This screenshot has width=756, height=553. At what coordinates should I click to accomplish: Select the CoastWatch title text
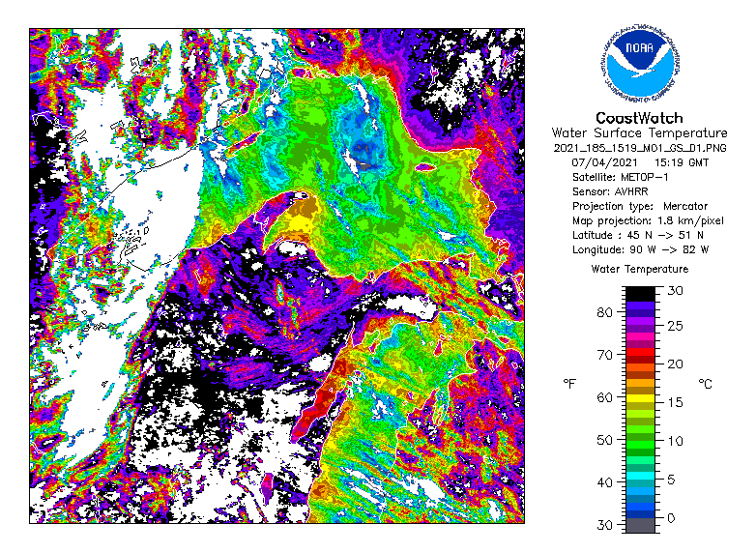pos(639,118)
